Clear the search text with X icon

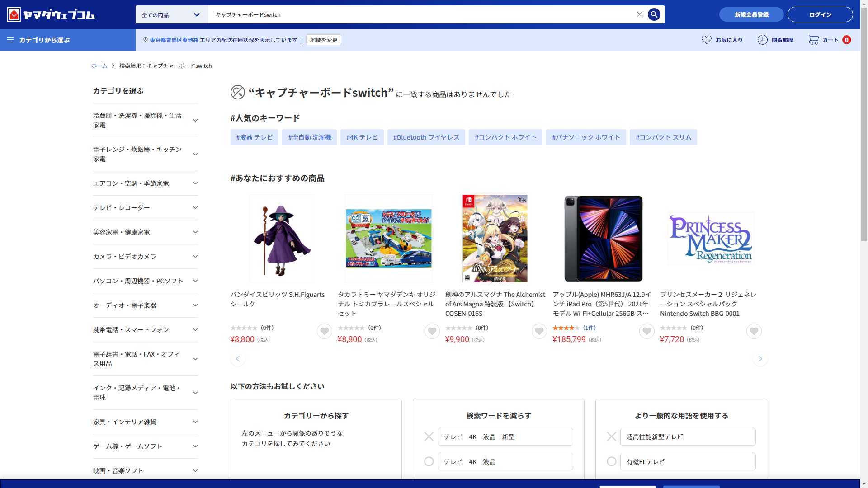[639, 14]
